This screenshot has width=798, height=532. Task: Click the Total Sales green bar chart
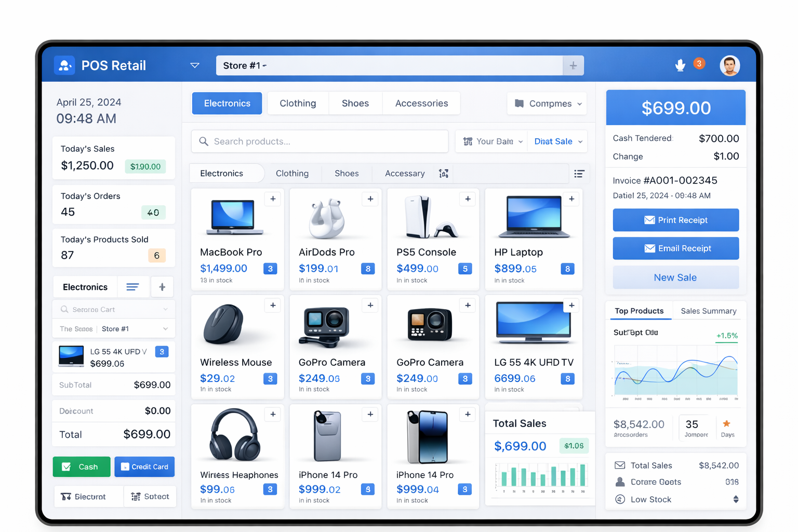[541, 477]
